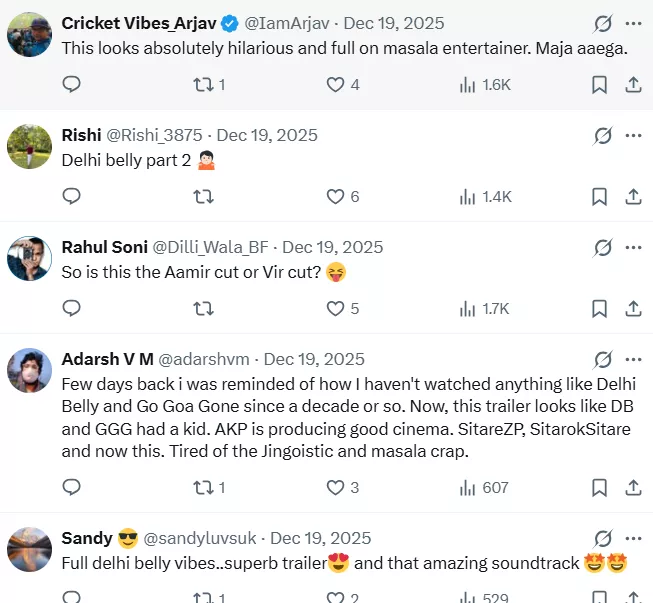Viewport: 653px width, 603px height.
Task: Bookmark Cricket Vibes_Arjav's tweet
Action: (x=599, y=85)
